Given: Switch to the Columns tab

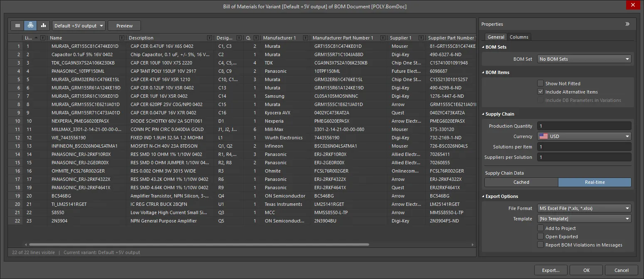Looking at the screenshot, I should [519, 37].
